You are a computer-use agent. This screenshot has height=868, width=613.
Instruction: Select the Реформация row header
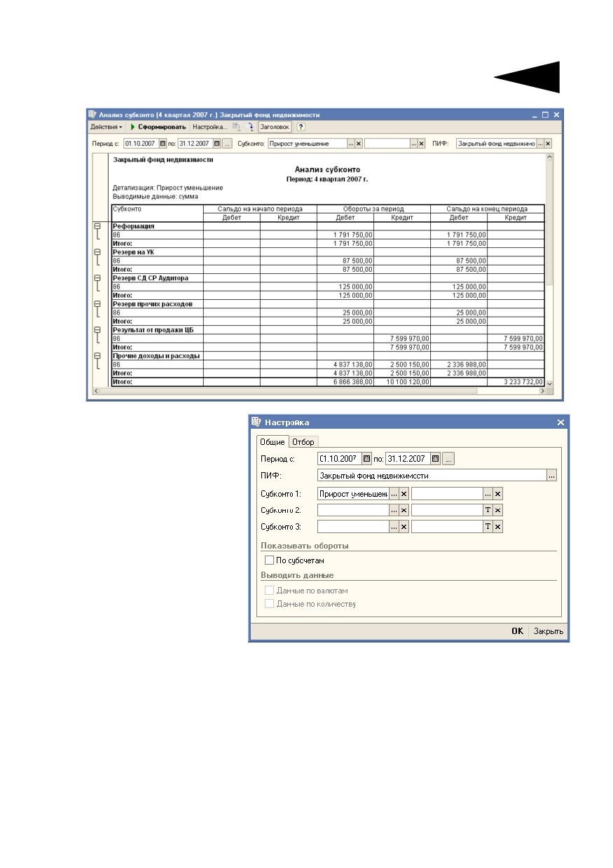point(158,226)
